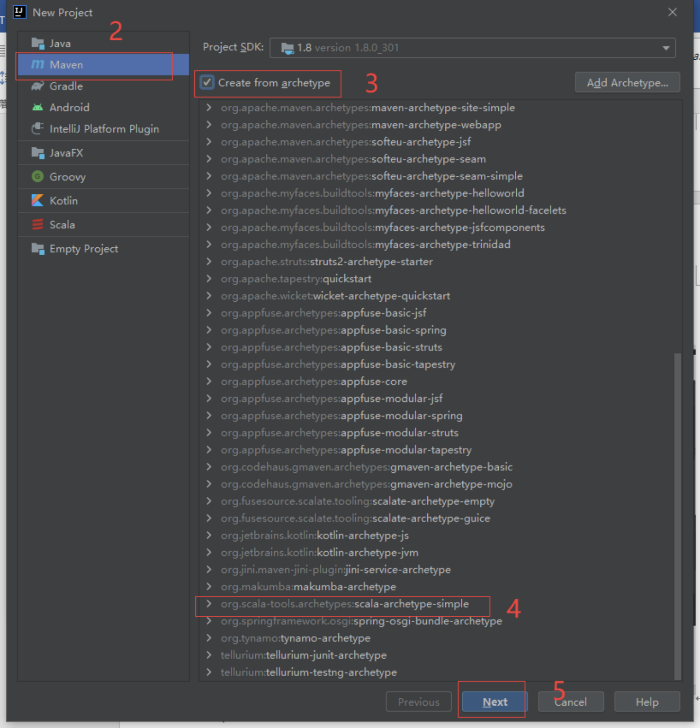Select softeu-archetype-seam-simple row text
The height and width of the screenshot is (728, 700).
coord(372,176)
